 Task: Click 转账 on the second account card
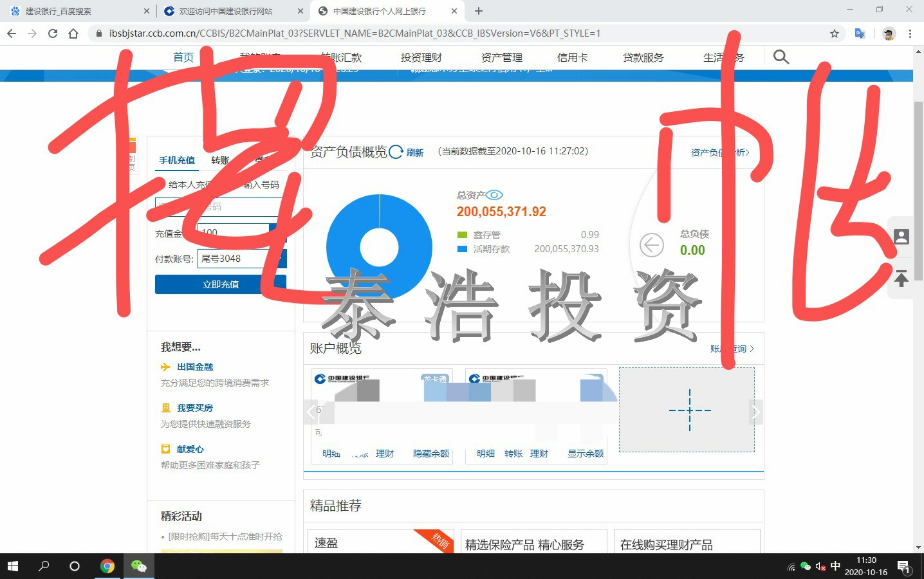click(513, 454)
